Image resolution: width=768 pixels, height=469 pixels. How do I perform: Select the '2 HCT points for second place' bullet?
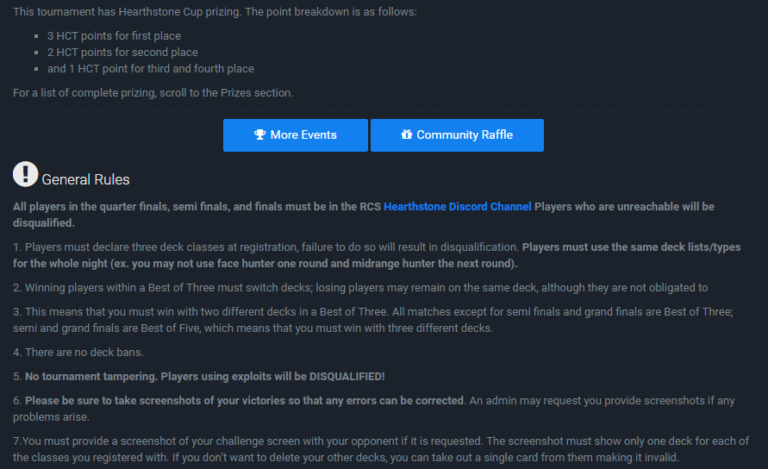click(122, 52)
